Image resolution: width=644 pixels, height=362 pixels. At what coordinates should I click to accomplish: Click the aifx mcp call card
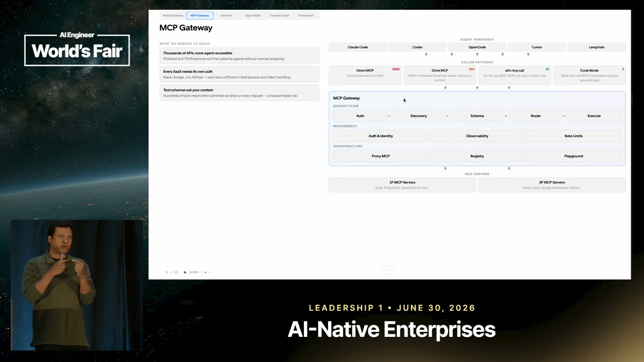tap(514, 74)
